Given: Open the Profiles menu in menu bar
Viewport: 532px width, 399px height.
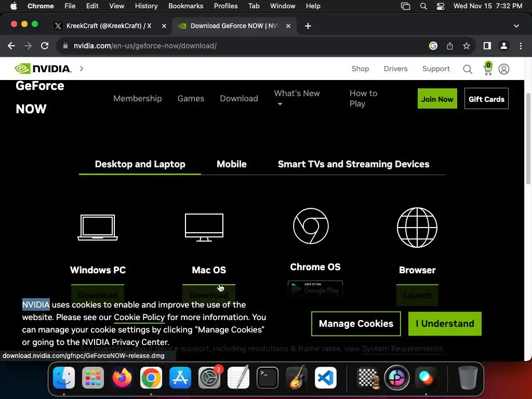Looking at the screenshot, I should 225,6.
